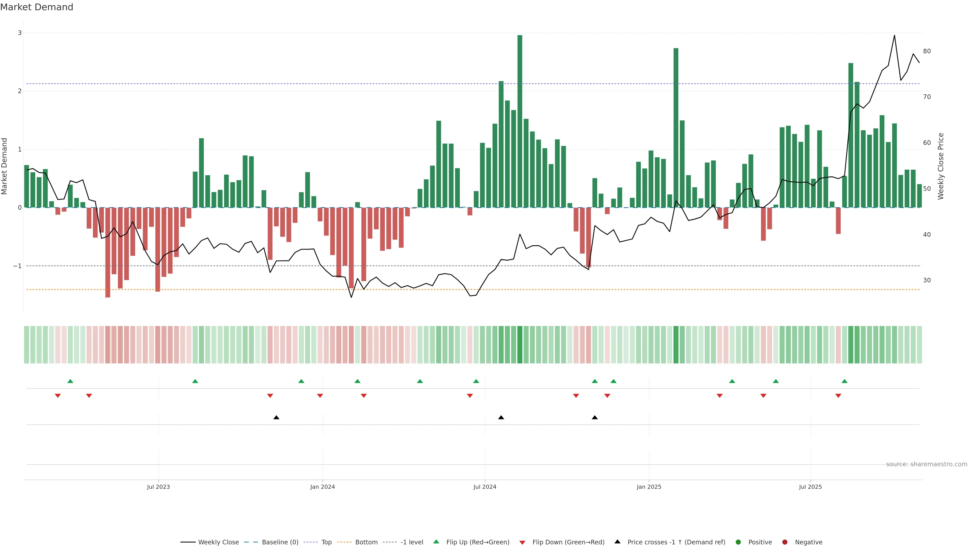
Task: Click the Negative red dot legend icon
Action: tap(785, 542)
